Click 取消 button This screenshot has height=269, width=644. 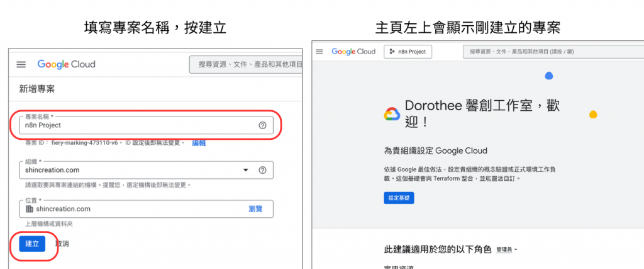(x=62, y=244)
